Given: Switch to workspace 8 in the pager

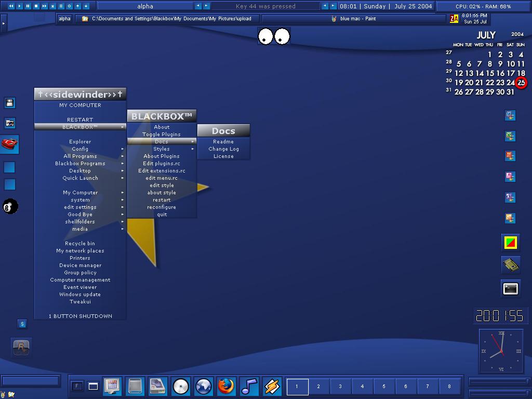Looking at the screenshot, I should 449,387.
